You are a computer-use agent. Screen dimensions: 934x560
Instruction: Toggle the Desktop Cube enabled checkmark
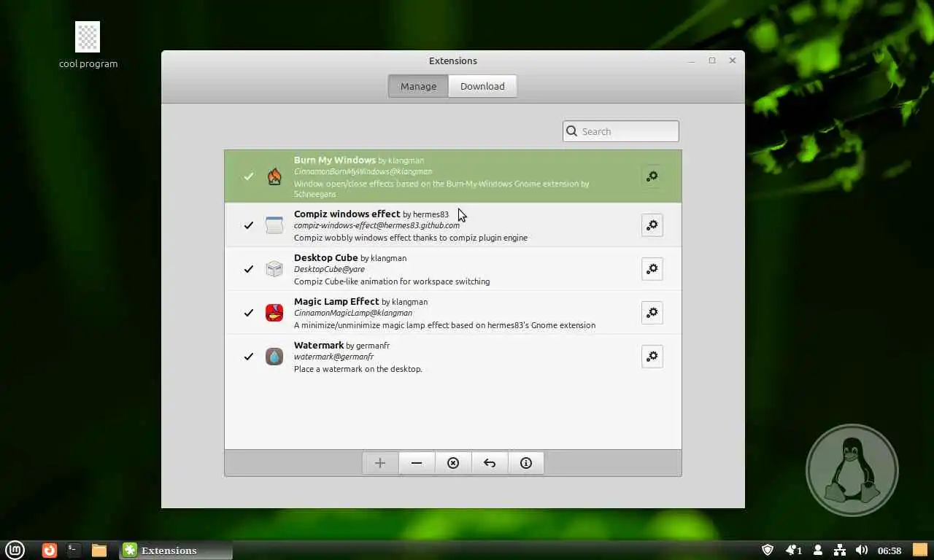(x=249, y=268)
